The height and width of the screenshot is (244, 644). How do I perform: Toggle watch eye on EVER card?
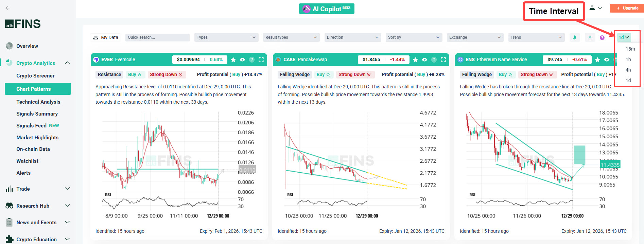(x=242, y=59)
